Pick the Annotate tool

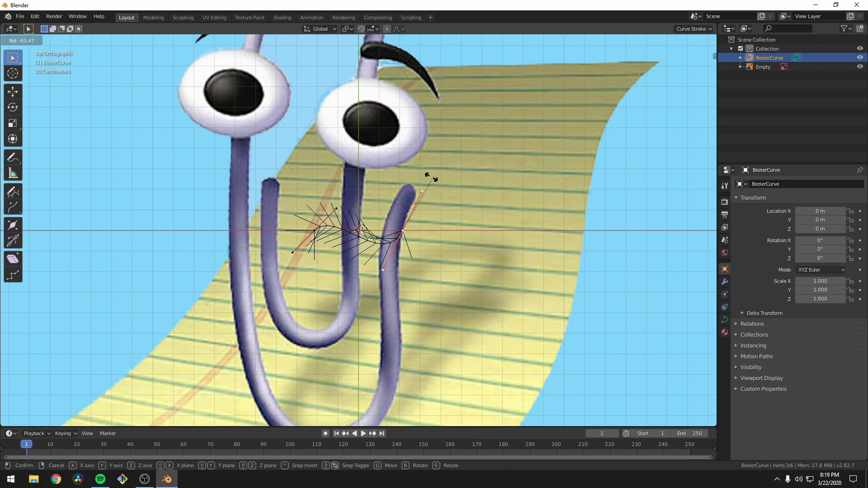pos(13,157)
